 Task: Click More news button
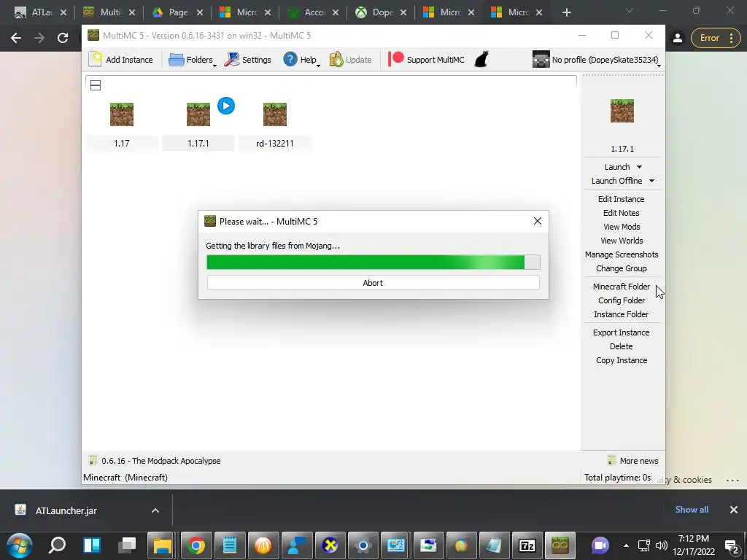point(633,461)
